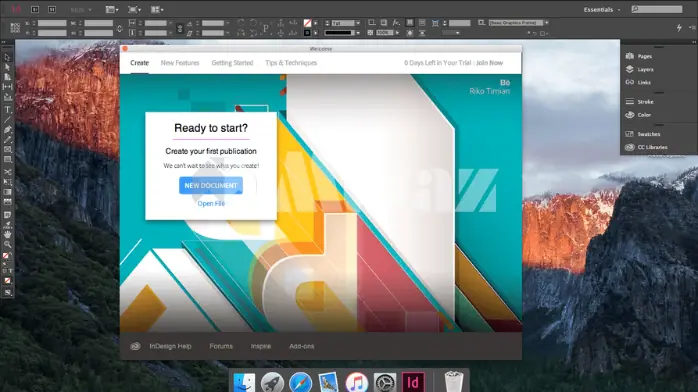
Task: Click the Apply None swatch in Tools panel
Action: 7,281
